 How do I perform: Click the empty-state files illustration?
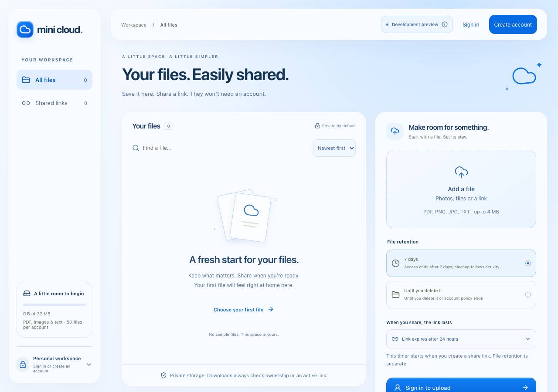pyautogui.click(x=245, y=216)
